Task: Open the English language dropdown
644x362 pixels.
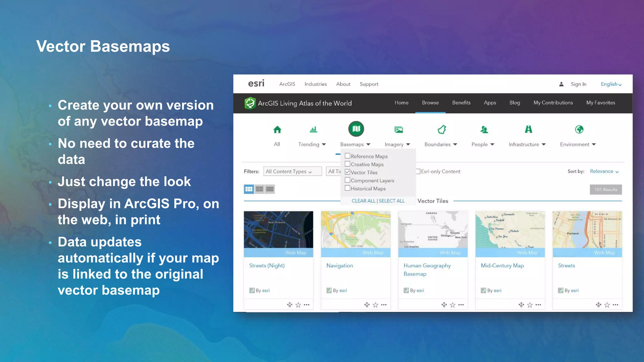Action: [611, 84]
